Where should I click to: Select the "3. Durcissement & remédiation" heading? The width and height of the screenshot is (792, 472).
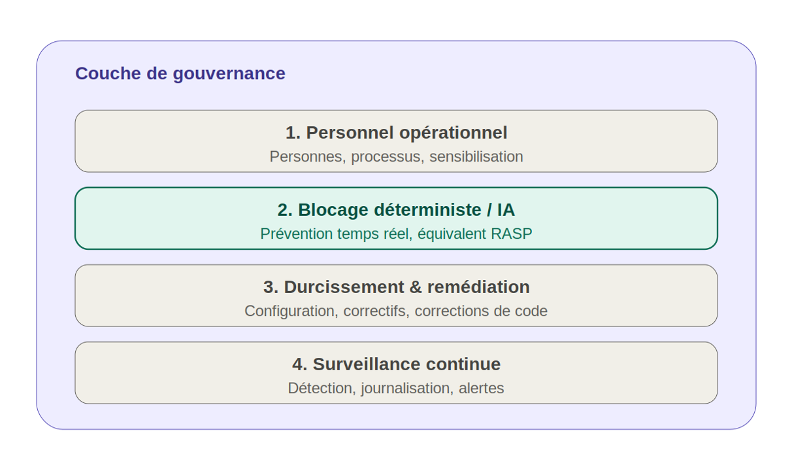[396, 287]
